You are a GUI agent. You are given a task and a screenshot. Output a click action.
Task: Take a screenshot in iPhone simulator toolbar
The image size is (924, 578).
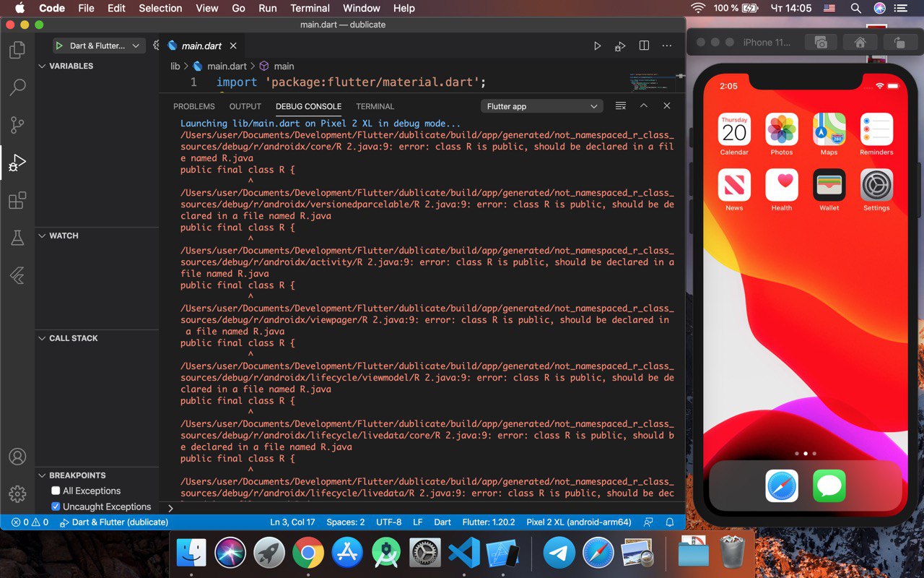pos(821,43)
